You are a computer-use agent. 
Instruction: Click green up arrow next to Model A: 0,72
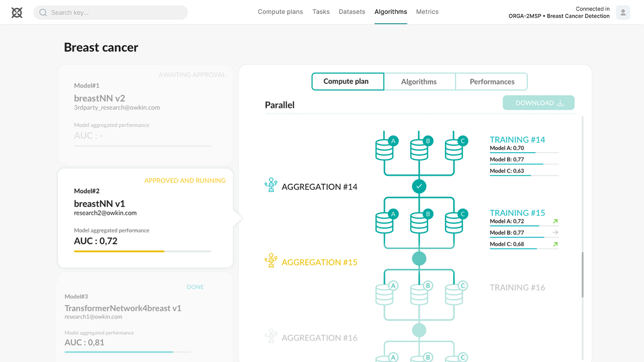(x=555, y=221)
